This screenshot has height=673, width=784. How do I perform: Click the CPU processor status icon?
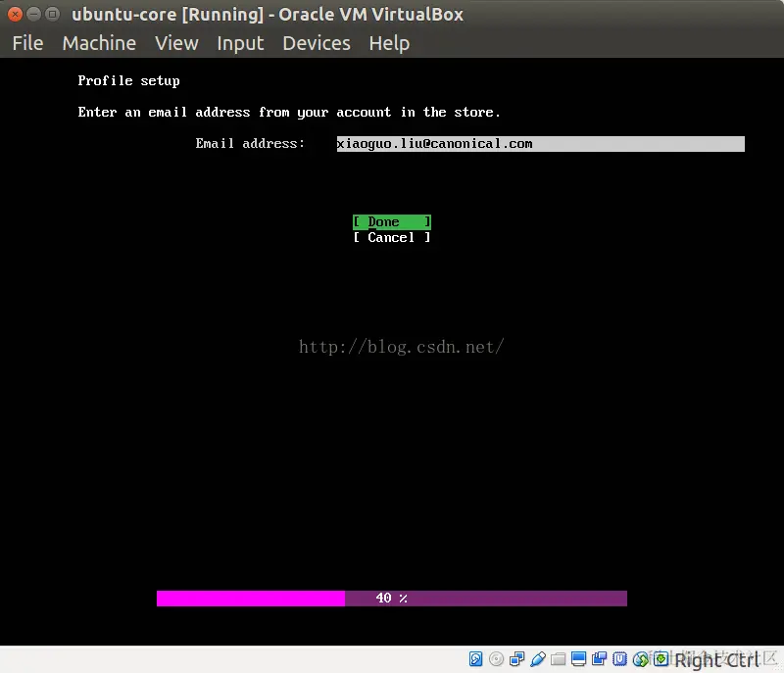[619, 659]
